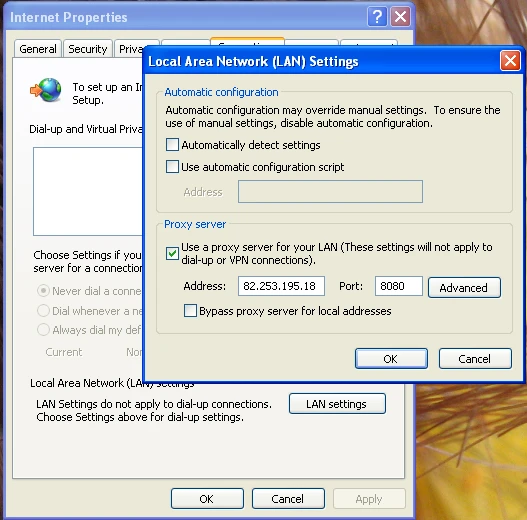Click the proxy Address input field
The image size is (527, 520).
281,286
